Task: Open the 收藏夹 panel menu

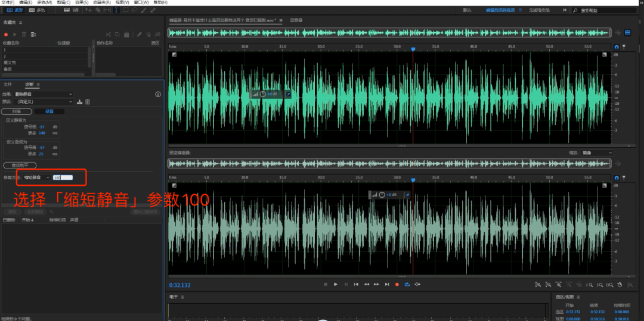Action: tap(21, 23)
